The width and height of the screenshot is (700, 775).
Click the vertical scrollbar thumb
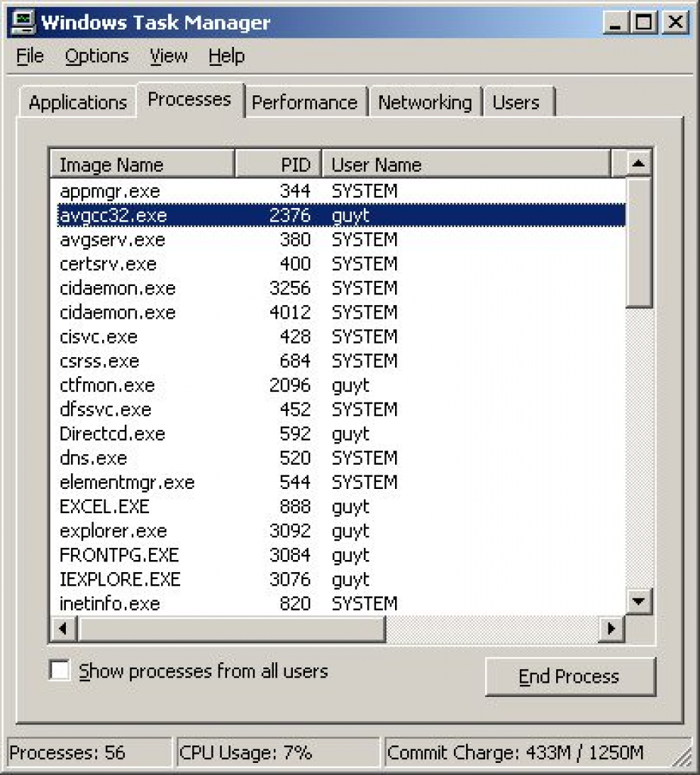click(639, 242)
